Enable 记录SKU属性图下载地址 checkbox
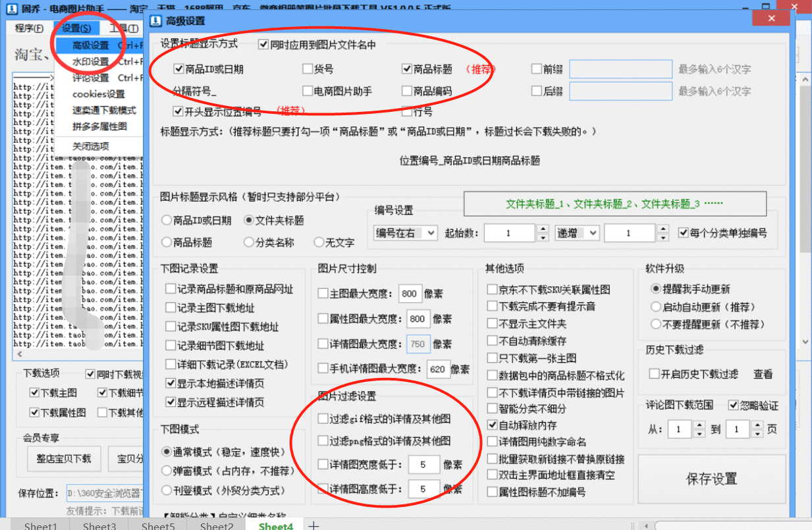812x530 pixels. click(x=222, y=327)
